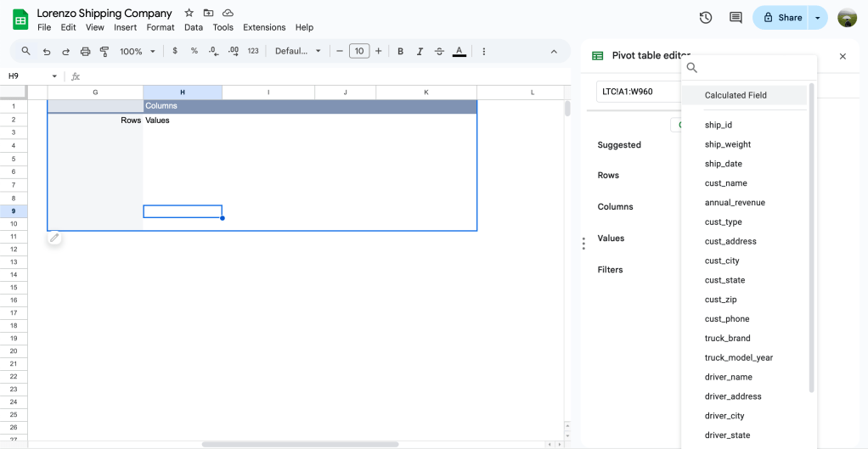Click the strikethrough formatting icon
Screen dimensions: 868x449
tap(439, 51)
